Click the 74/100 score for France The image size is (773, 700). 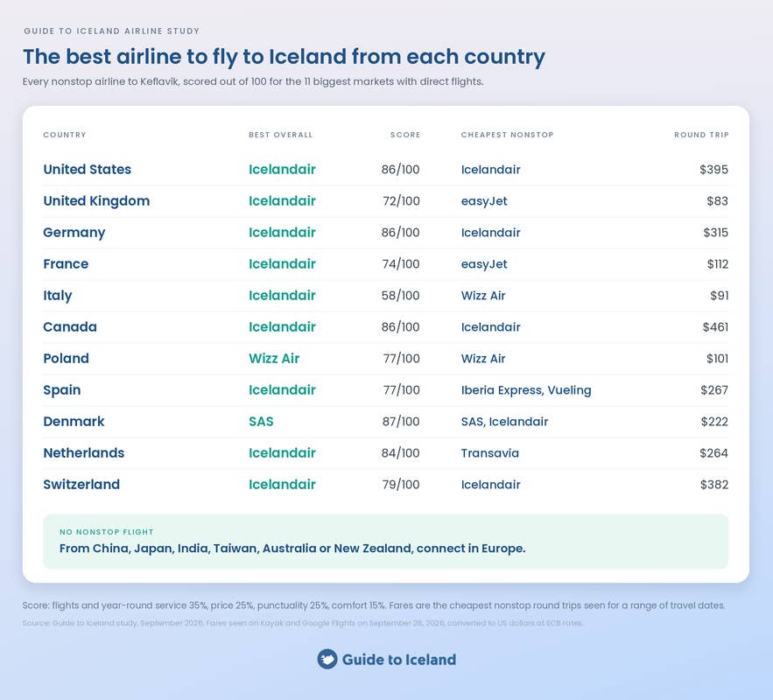tap(401, 264)
